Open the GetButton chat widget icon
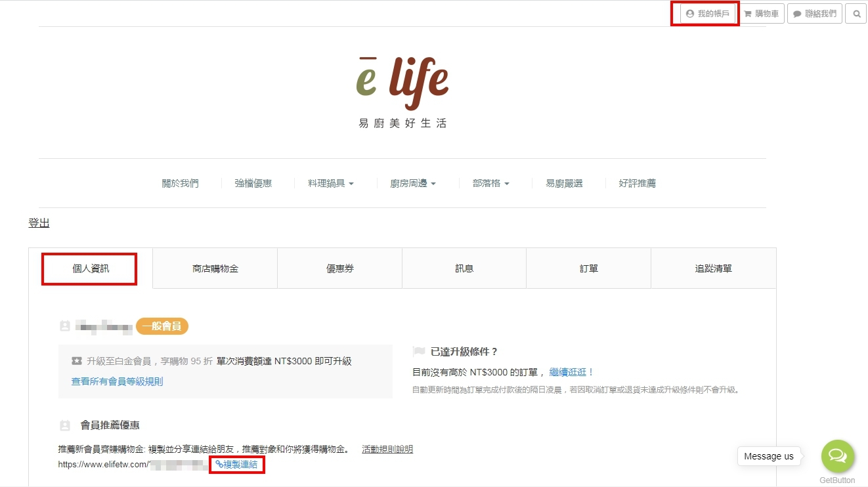 pyautogui.click(x=838, y=456)
